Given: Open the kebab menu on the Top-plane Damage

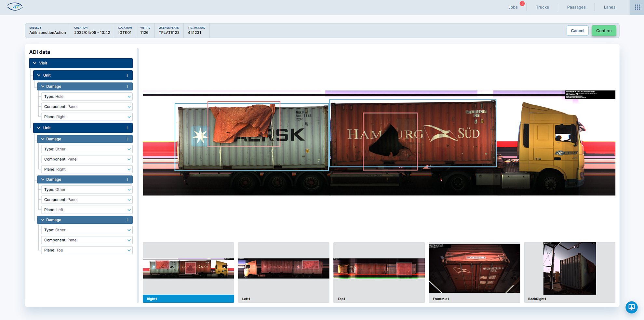Looking at the screenshot, I should click(127, 220).
